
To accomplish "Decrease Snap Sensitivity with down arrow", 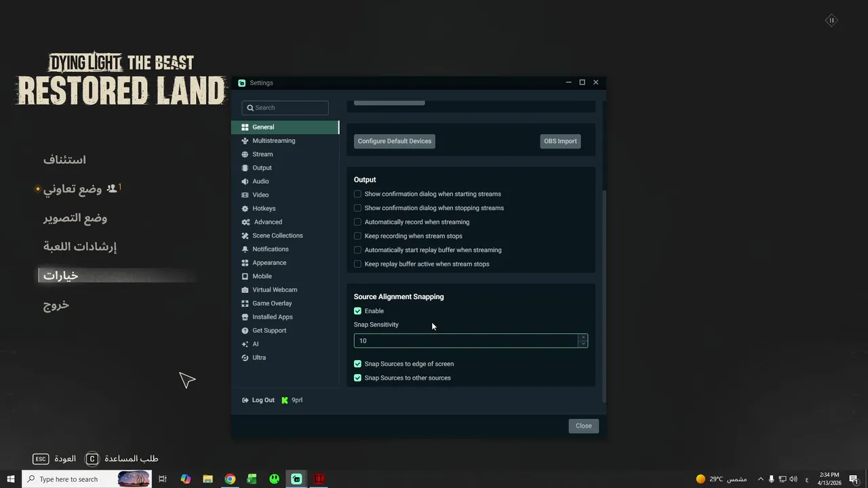I will 583,344.
